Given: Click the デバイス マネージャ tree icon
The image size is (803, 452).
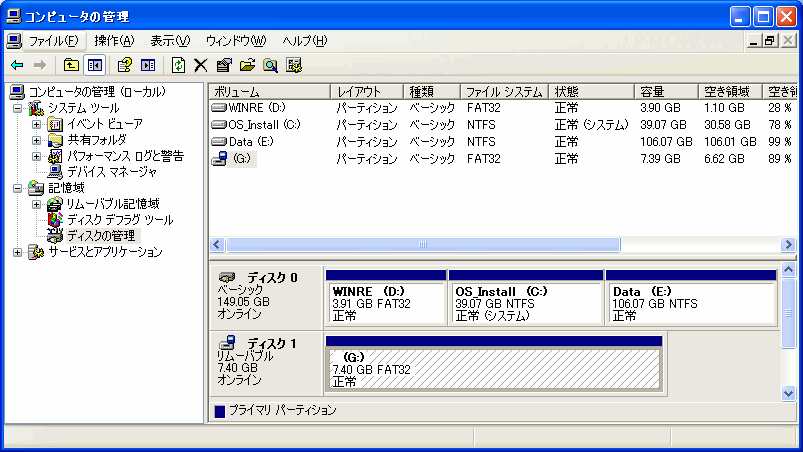Looking at the screenshot, I should (55, 171).
